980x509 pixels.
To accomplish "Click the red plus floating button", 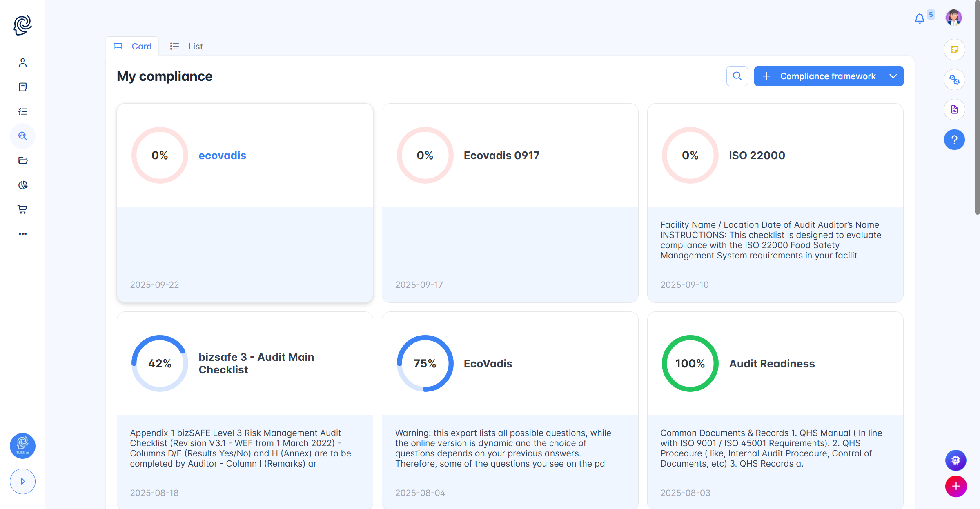I will [955, 486].
